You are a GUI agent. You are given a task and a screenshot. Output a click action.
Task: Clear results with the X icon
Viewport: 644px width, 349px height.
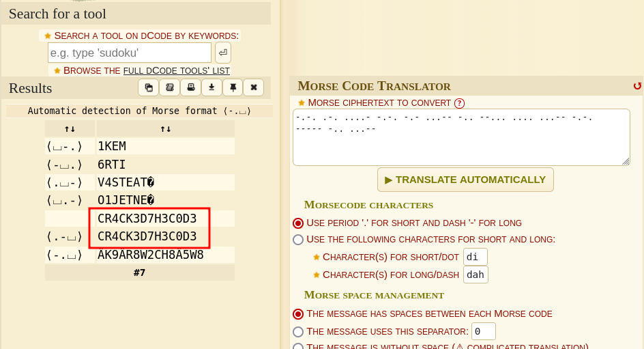click(253, 87)
